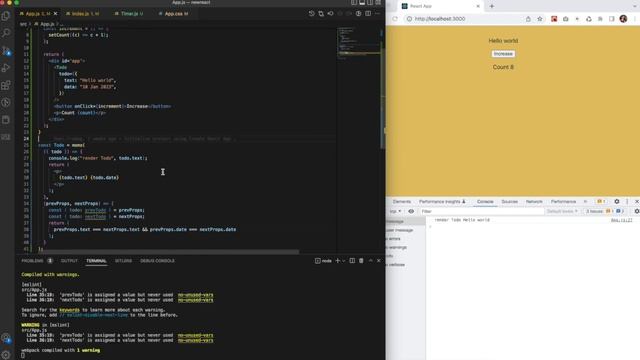
Task: Kill the terminal with the trash icon
Action: (x=361, y=260)
